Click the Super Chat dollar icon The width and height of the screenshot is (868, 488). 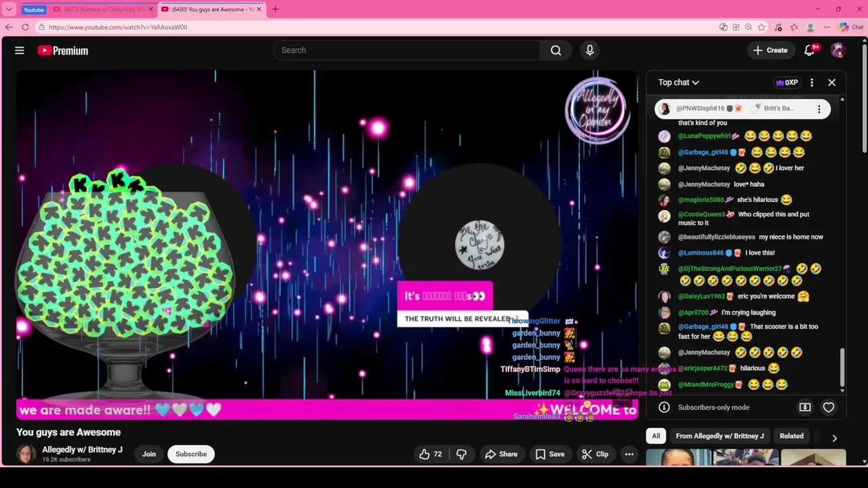pos(805,407)
